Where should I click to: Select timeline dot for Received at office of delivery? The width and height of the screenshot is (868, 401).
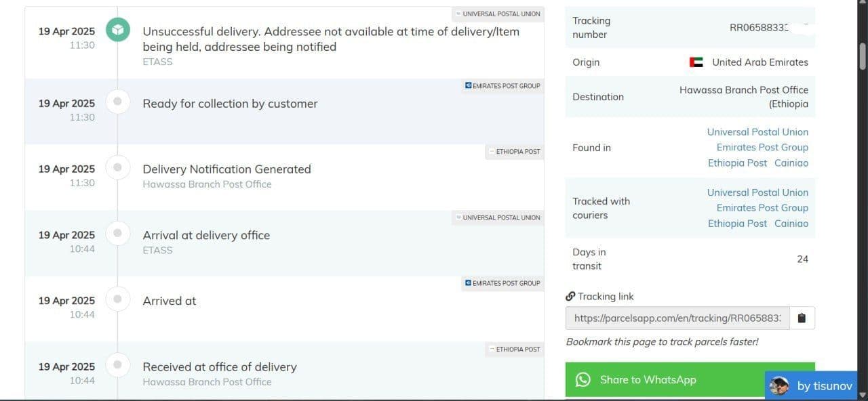coord(118,364)
